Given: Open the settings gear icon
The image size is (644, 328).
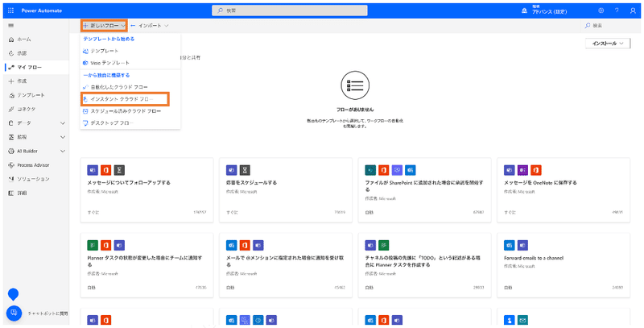Looking at the screenshot, I should [x=601, y=10].
